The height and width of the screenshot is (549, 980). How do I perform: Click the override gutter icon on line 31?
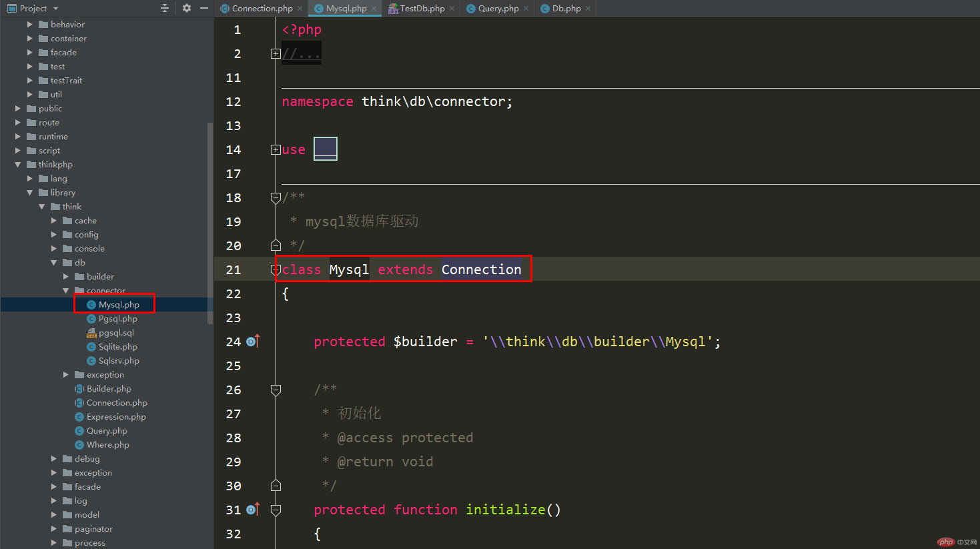pos(253,510)
